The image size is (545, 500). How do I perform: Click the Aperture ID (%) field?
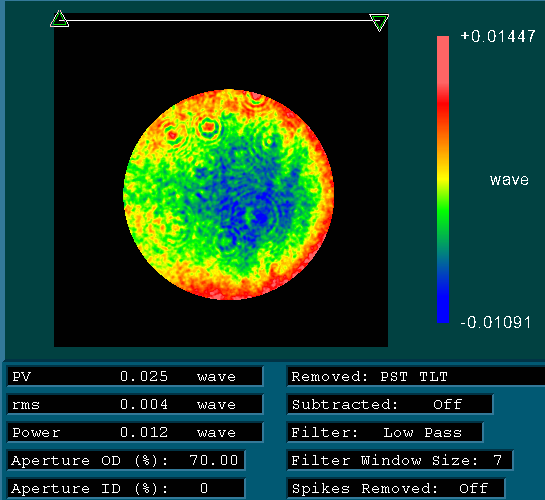pos(126,488)
